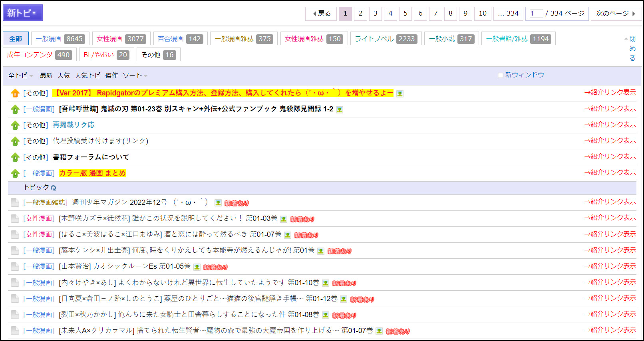Image resolution: width=644 pixels, height=341 pixels.
Task: Click document icon for はるこ×美波はるこ row
Action: (15, 235)
